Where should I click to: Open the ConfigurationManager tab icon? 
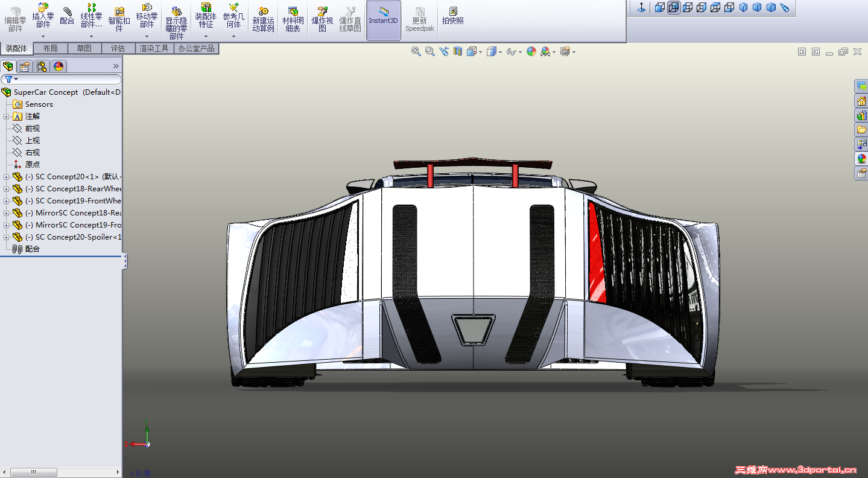[41, 66]
